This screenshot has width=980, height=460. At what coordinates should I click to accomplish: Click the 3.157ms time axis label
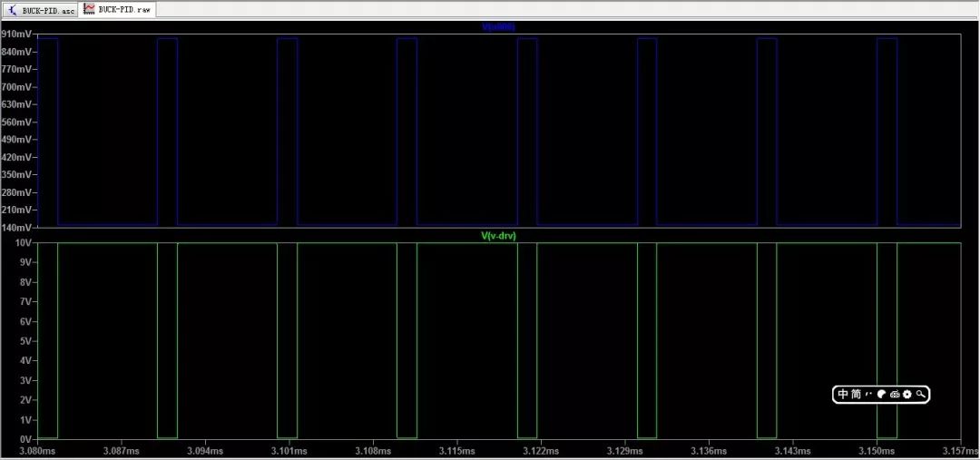960,451
